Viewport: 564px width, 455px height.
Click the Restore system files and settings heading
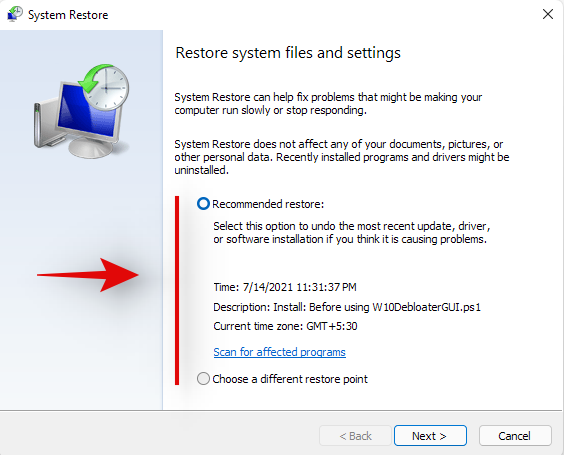288,53
